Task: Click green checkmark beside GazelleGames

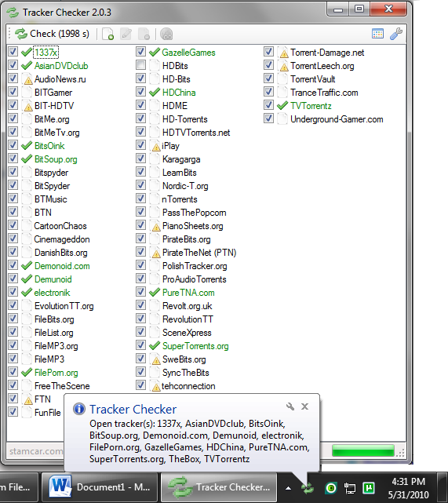Action: click(155, 52)
